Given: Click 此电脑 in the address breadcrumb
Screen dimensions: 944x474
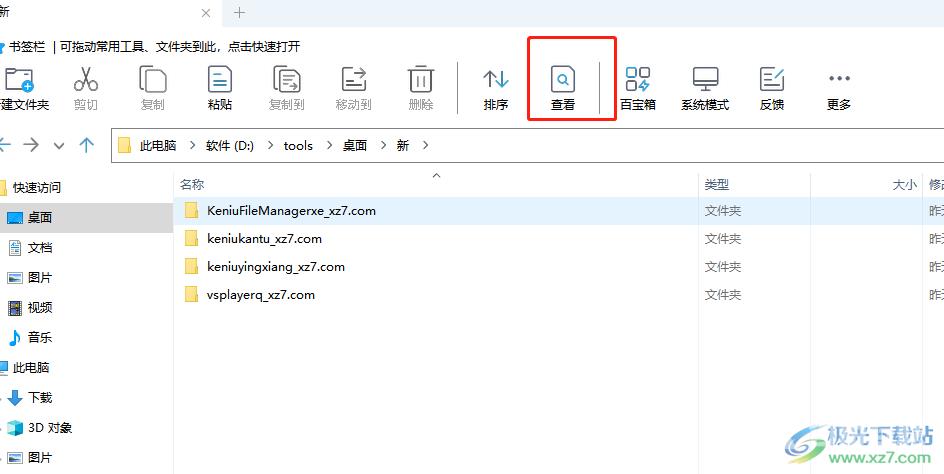Looking at the screenshot, I should click(x=158, y=145).
